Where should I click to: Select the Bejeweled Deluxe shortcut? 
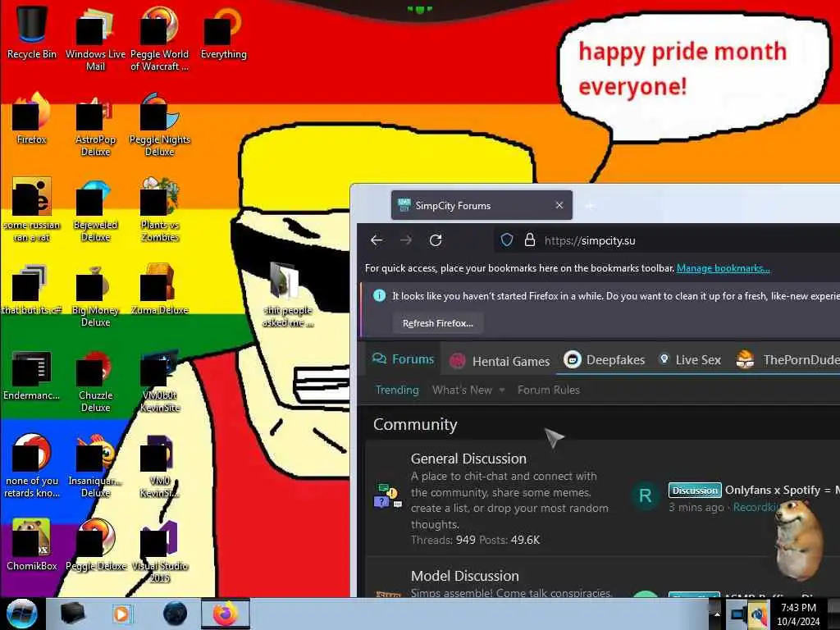tap(95, 210)
